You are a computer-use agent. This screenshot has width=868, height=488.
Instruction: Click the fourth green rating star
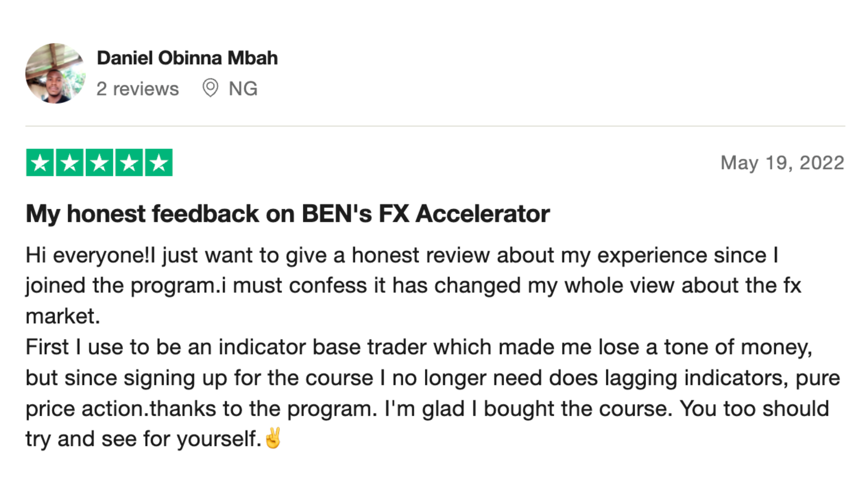pos(129,162)
